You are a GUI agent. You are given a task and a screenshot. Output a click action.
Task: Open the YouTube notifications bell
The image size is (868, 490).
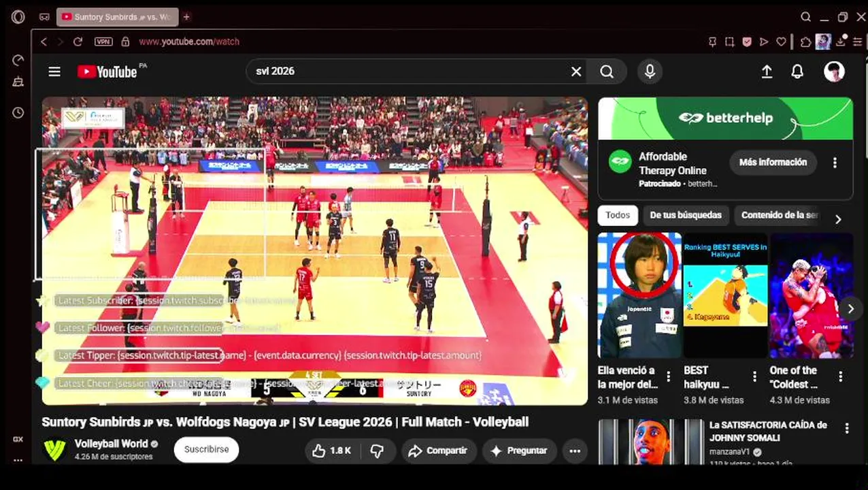point(797,71)
